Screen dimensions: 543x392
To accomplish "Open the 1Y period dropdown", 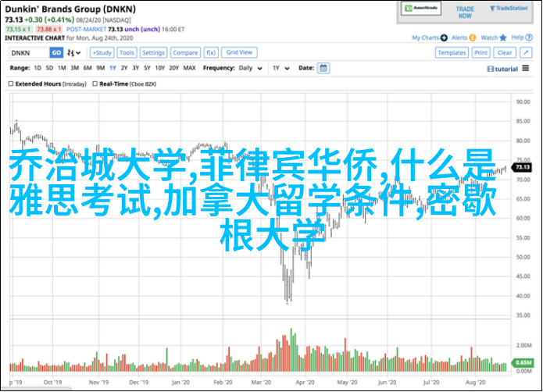I will (x=280, y=68).
